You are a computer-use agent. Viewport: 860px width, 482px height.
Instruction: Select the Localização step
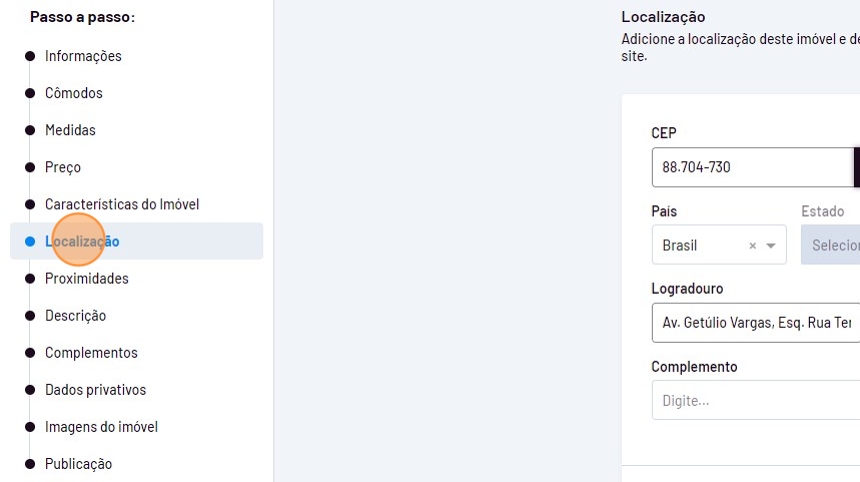coord(82,241)
